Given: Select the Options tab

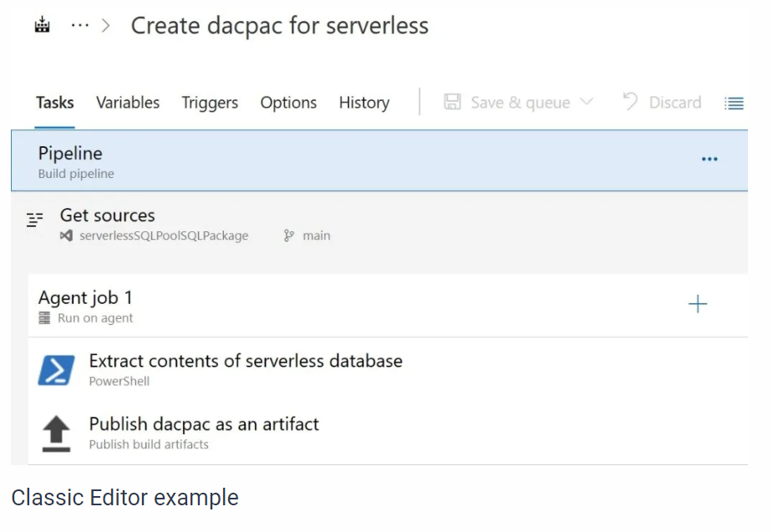Looking at the screenshot, I should point(288,103).
